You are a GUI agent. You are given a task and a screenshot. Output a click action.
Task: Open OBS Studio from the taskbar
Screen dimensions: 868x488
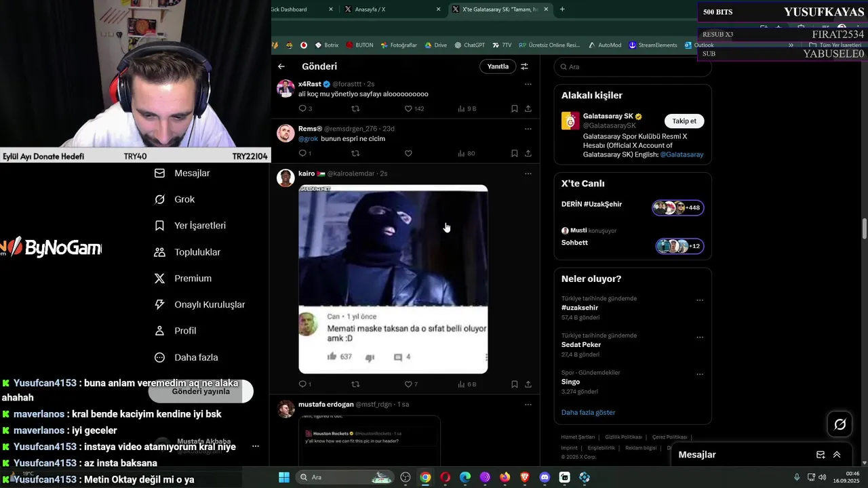pyautogui.click(x=406, y=477)
